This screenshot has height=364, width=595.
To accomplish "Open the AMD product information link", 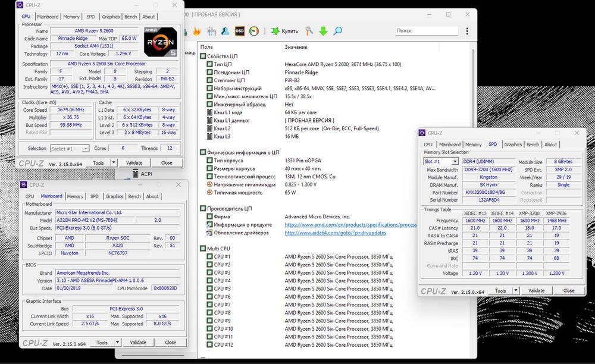I will pyautogui.click(x=350, y=225).
